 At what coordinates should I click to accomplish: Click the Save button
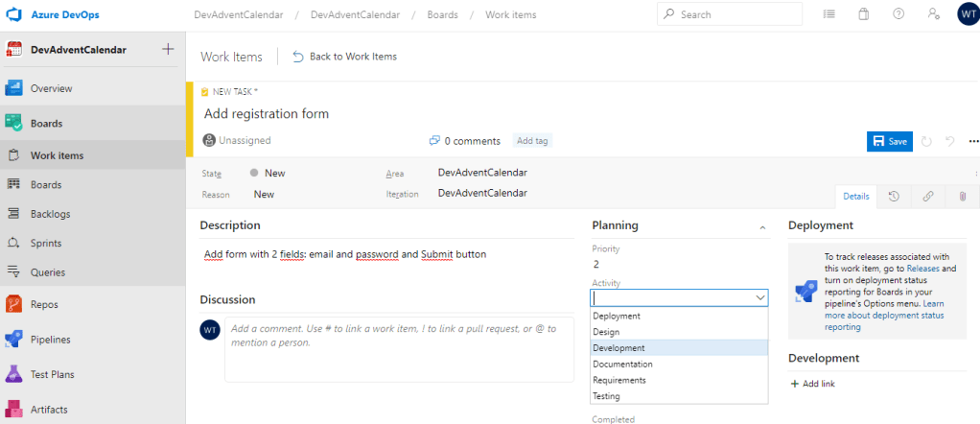click(x=889, y=141)
